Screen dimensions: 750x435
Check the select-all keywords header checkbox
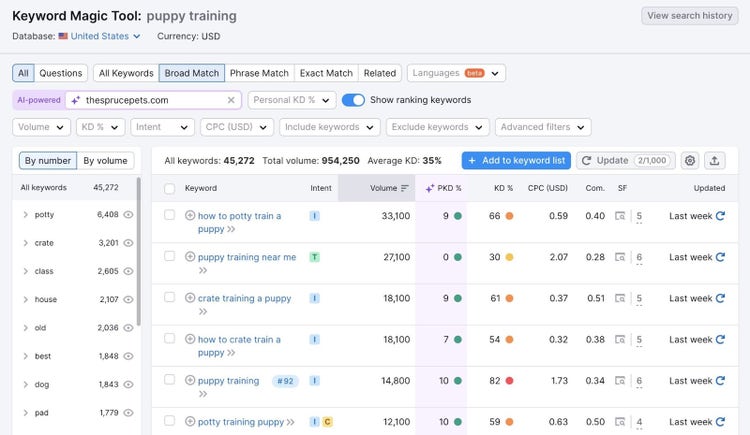pyautogui.click(x=169, y=189)
